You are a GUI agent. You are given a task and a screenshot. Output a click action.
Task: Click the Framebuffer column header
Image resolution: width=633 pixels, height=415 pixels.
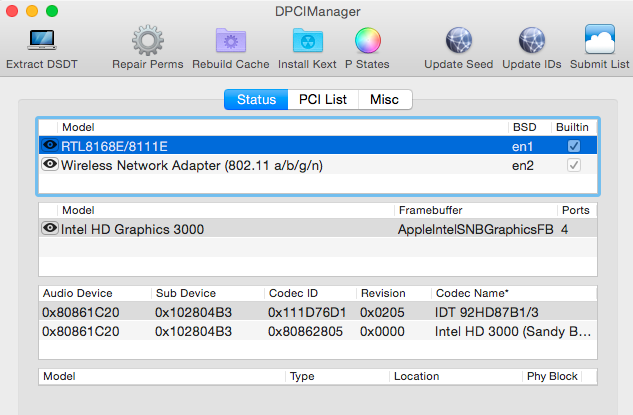(429, 210)
